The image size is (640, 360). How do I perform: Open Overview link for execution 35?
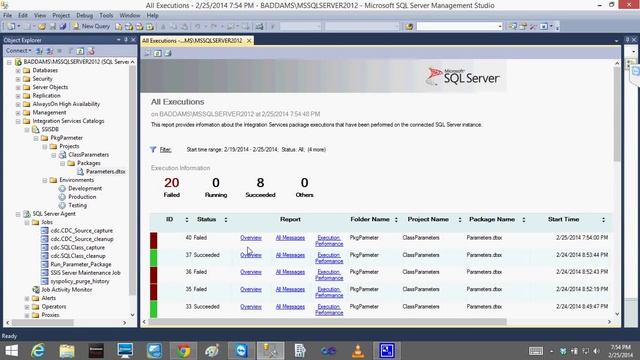point(251,289)
